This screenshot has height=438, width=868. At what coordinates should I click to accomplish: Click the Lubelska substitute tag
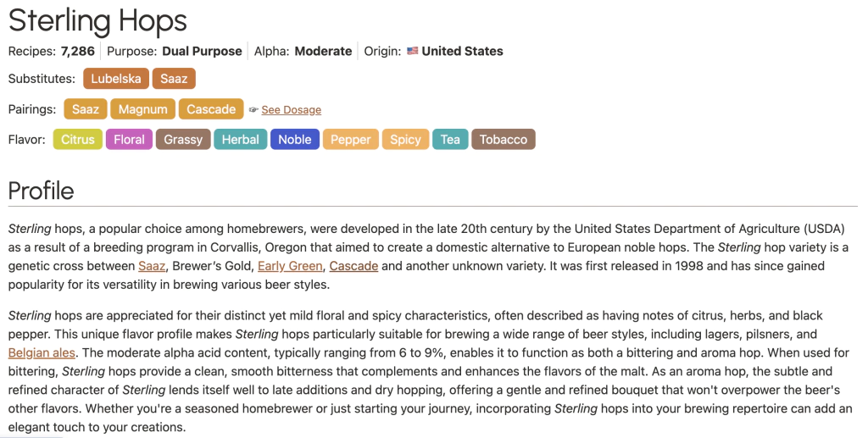(x=116, y=79)
